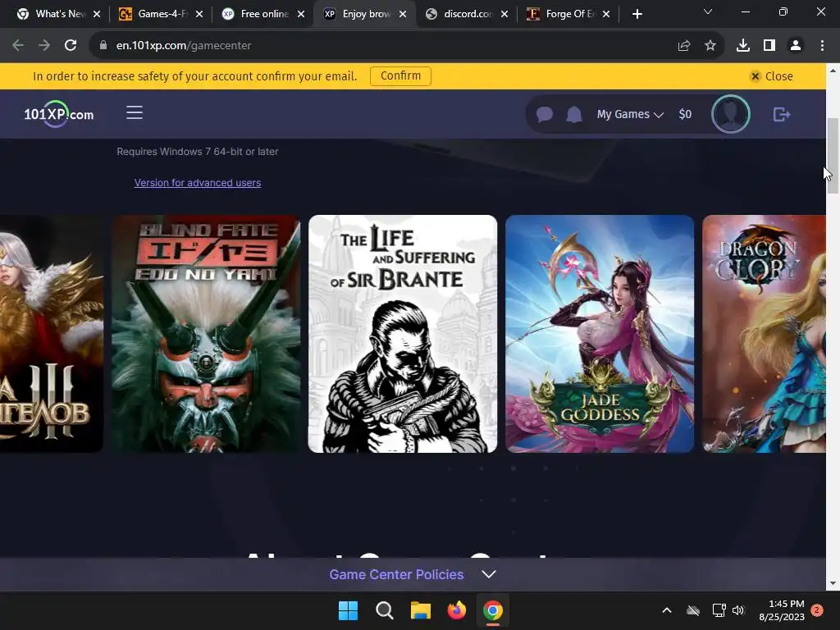The width and height of the screenshot is (840, 630).
Task: Toggle the Chrome side panel icon
Action: pos(769,46)
